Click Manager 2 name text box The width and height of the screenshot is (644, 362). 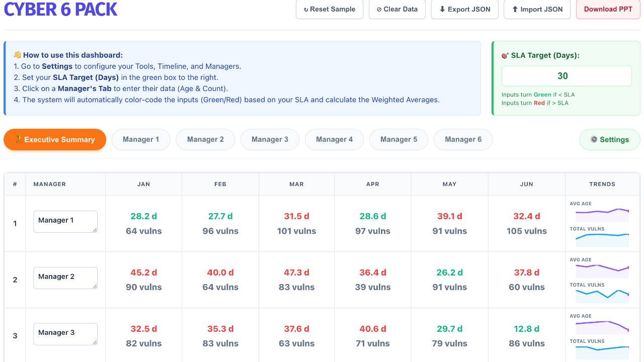click(65, 278)
